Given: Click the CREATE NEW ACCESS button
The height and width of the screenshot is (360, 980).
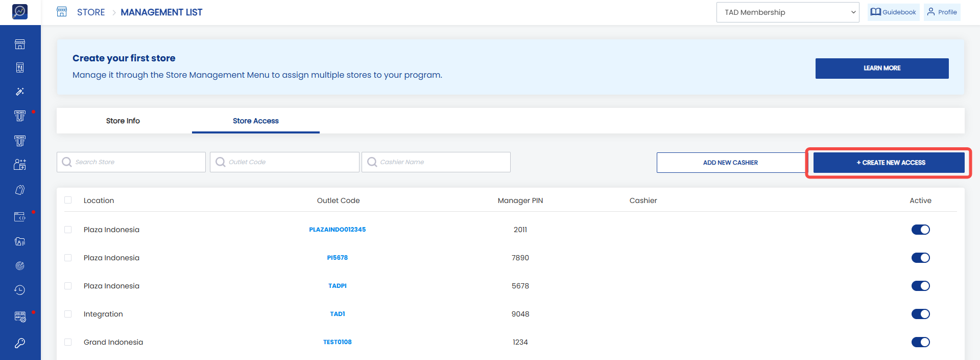Looking at the screenshot, I should click(889, 163).
